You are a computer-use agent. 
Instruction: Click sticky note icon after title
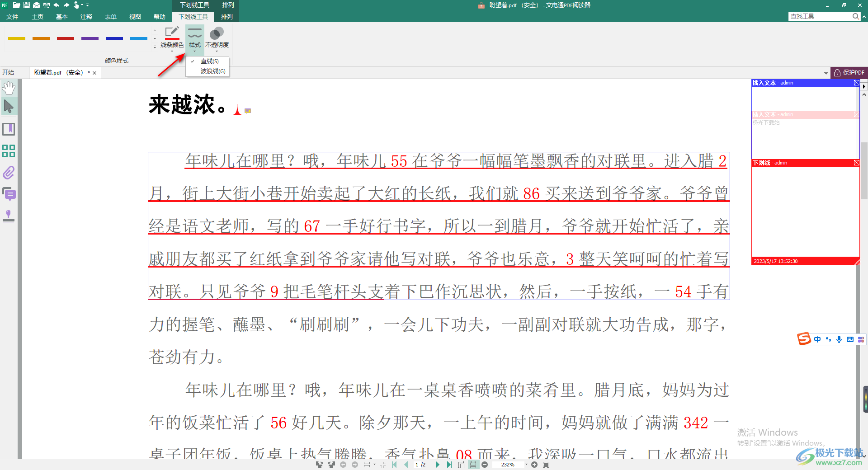coord(248,111)
